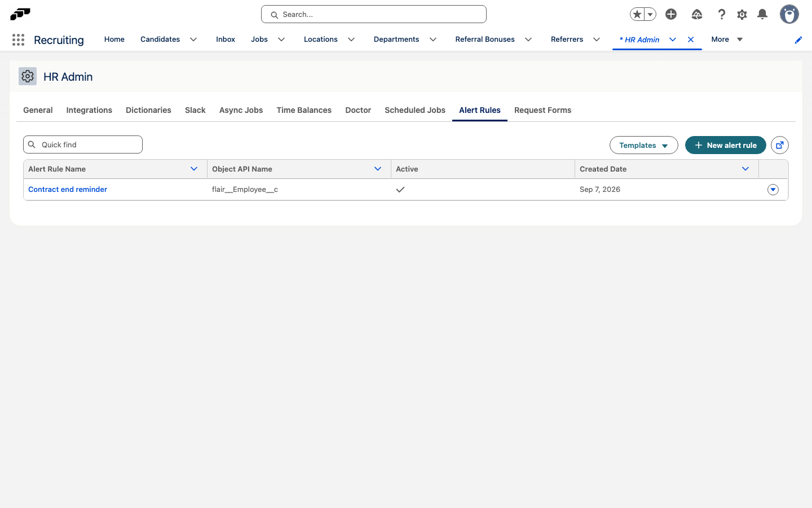The image size is (812, 508).
Task: Open the Trailhead guidance icon
Action: (x=697, y=14)
